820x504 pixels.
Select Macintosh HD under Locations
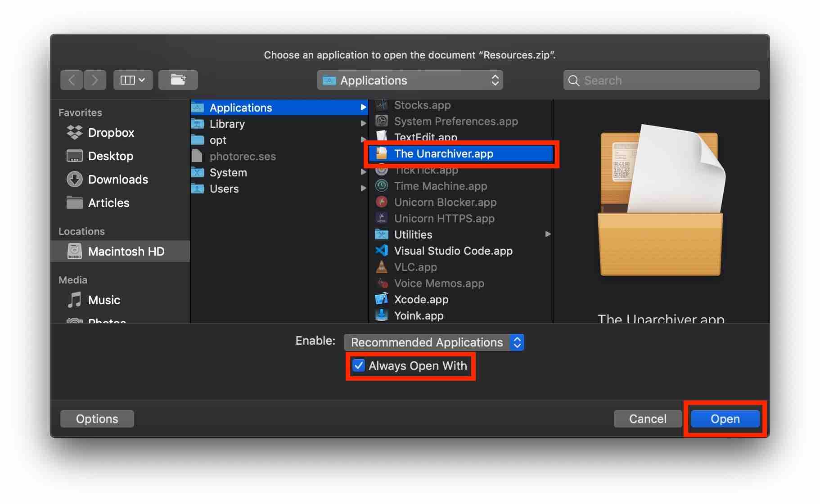(x=121, y=251)
